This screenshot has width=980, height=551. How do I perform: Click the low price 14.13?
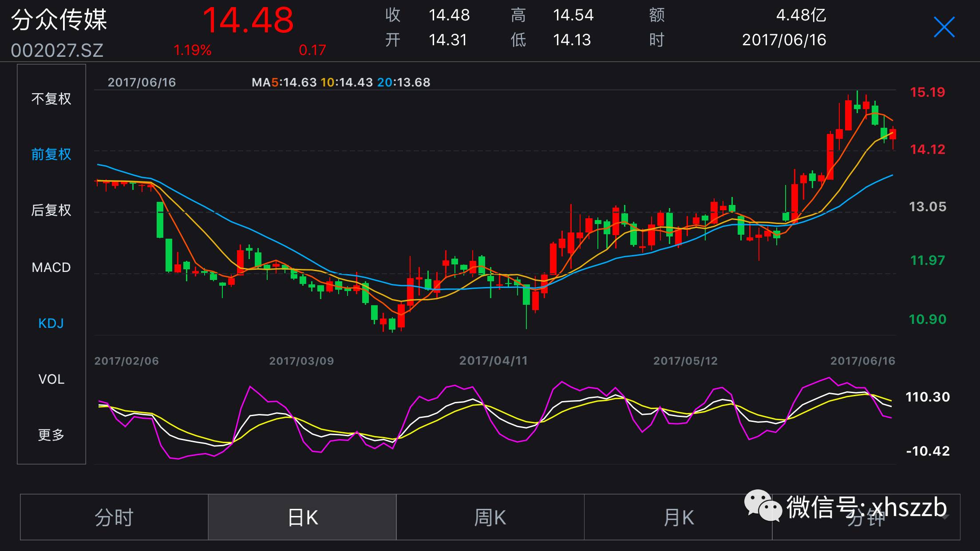click(572, 40)
